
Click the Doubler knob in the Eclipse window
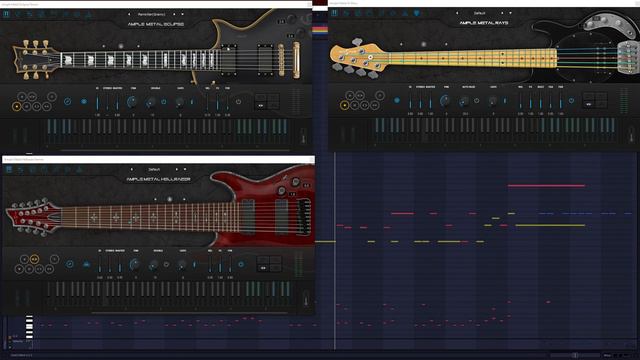(x=151, y=102)
